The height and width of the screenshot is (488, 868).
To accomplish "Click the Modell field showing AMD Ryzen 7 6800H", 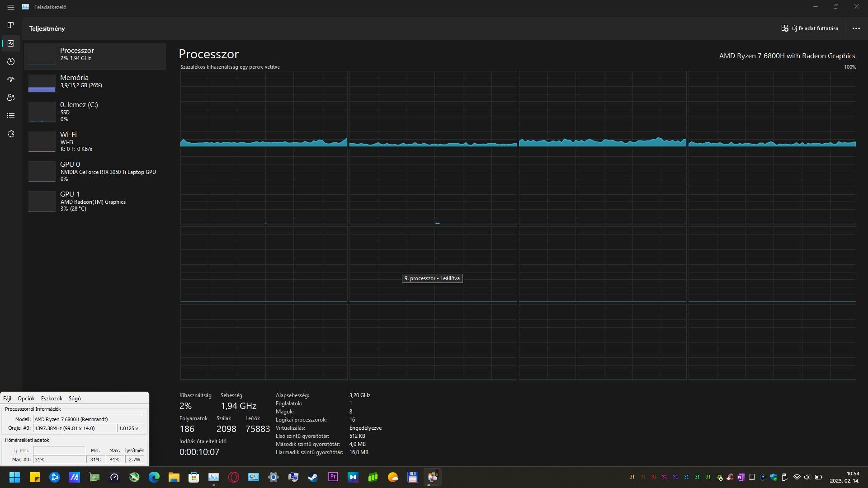I will point(88,419).
